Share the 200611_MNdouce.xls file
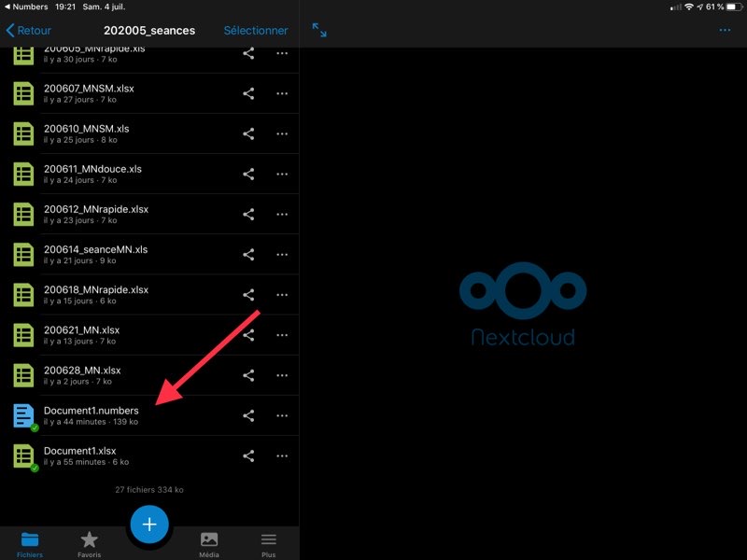Image resolution: width=747 pixels, height=560 pixels. tap(248, 174)
